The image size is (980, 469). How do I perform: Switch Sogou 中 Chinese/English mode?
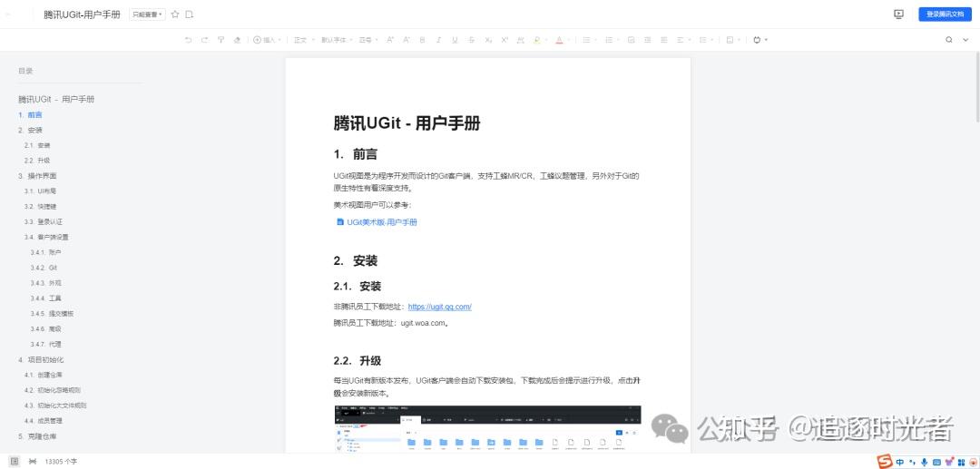900,462
